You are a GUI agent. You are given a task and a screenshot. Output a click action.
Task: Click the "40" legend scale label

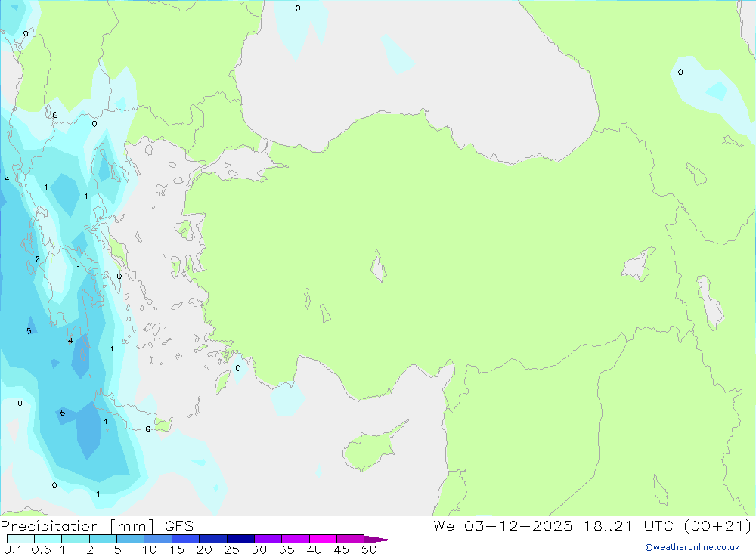(x=314, y=549)
